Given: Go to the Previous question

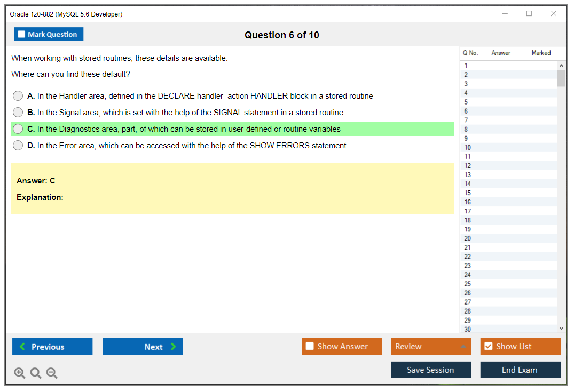Looking at the screenshot, I should 52,346.
